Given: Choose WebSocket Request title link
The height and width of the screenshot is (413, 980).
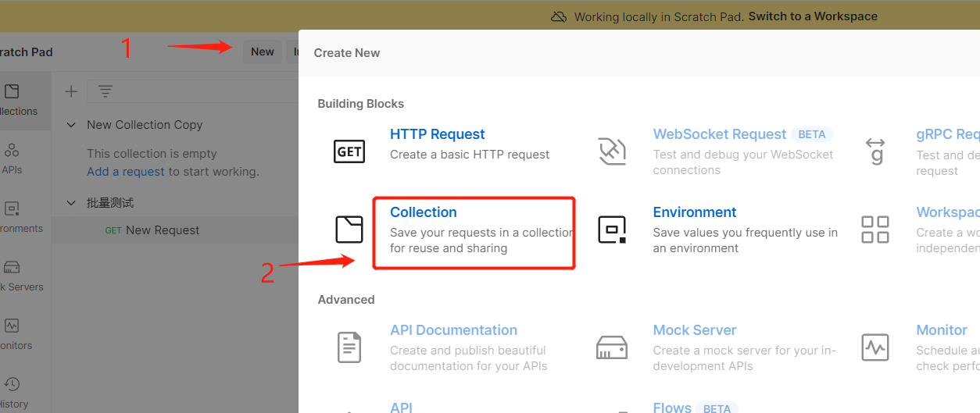Looking at the screenshot, I should point(720,134).
